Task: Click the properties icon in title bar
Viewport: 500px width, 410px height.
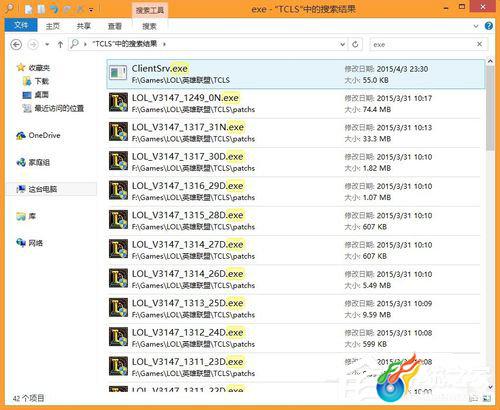Action: coord(29,9)
